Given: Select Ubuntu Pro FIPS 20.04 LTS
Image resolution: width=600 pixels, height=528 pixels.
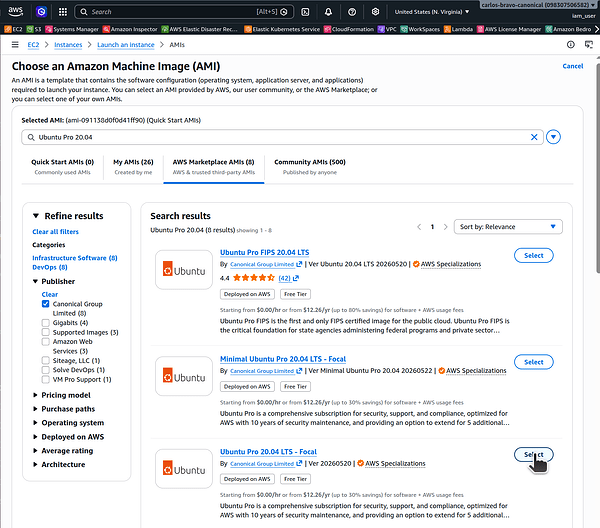Looking at the screenshot, I should tap(533, 255).
